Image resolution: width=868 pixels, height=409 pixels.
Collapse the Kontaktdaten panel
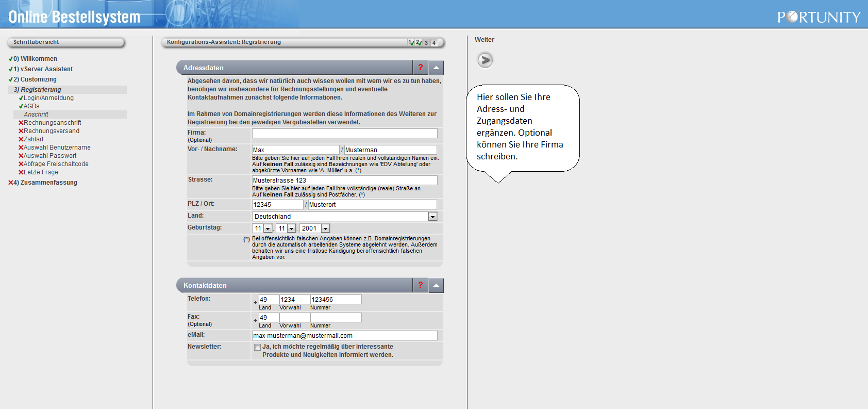point(436,285)
